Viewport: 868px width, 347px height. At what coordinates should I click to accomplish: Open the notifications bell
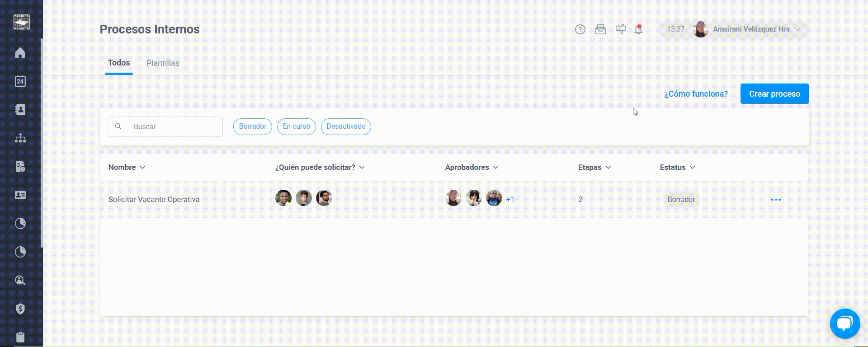(638, 29)
